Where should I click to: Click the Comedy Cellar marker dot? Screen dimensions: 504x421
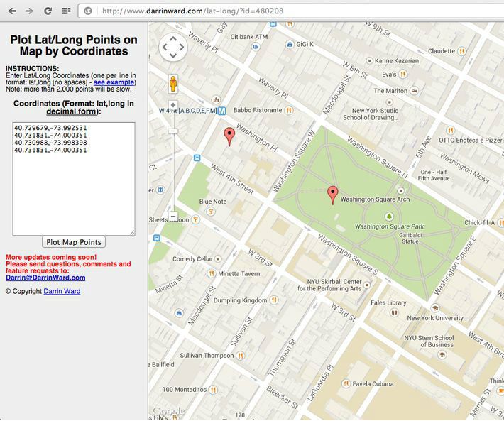click(218, 258)
